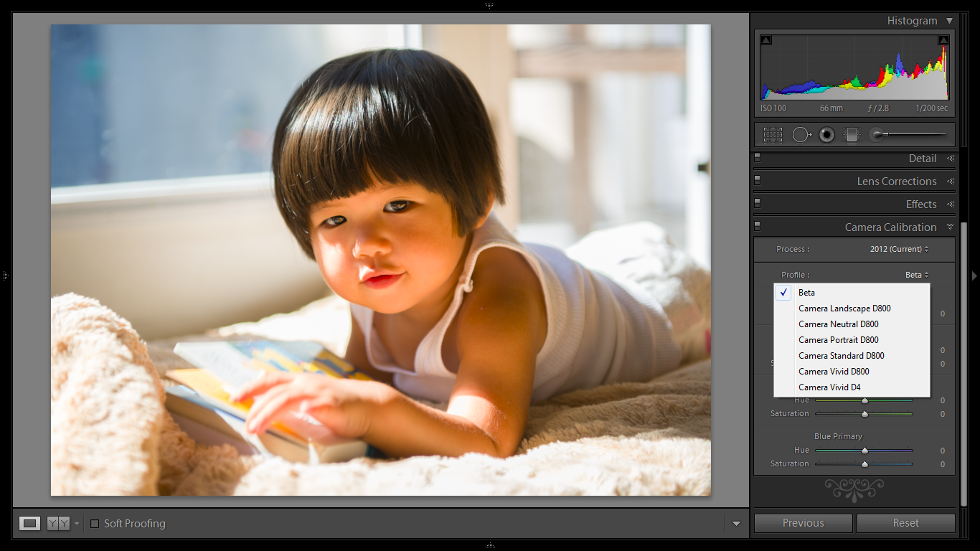Open the Spot Removal tool

coord(801,134)
